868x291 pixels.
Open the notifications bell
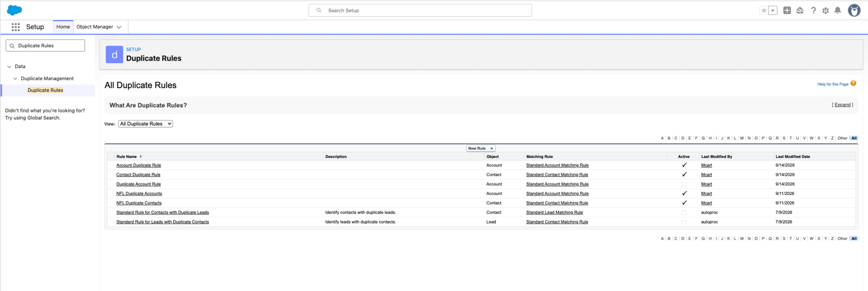[x=838, y=10]
